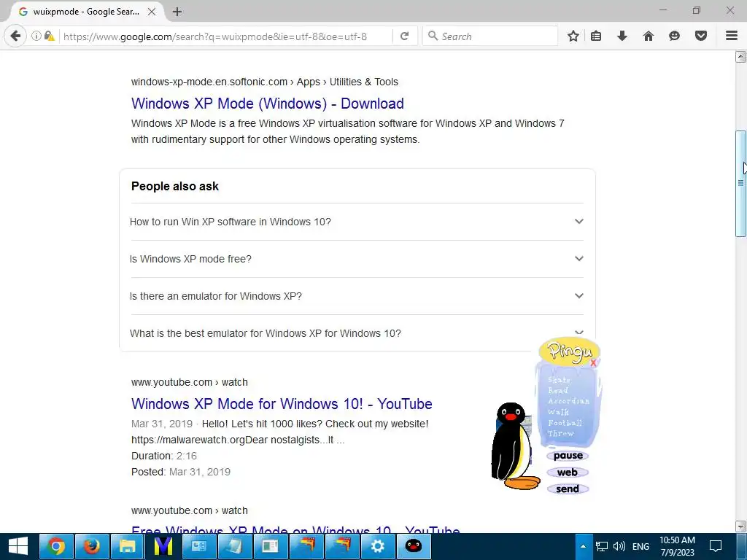Open Windows Start menu
747x560 pixels.
pos(18,546)
